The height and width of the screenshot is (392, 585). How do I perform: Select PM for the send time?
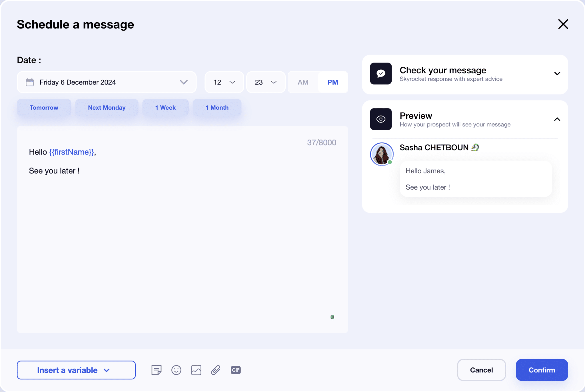[333, 82]
